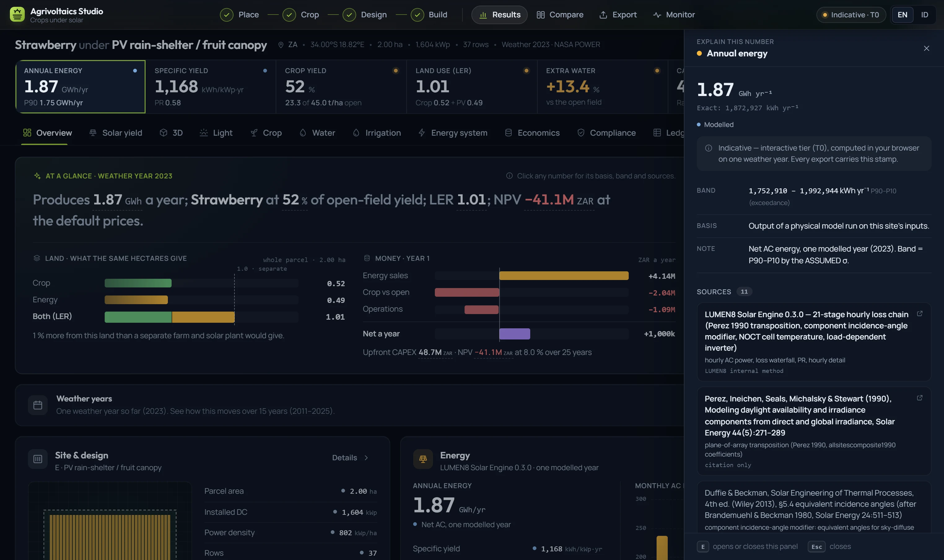Open the Crop results tab
The image size is (944, 560).
[266, 133]
